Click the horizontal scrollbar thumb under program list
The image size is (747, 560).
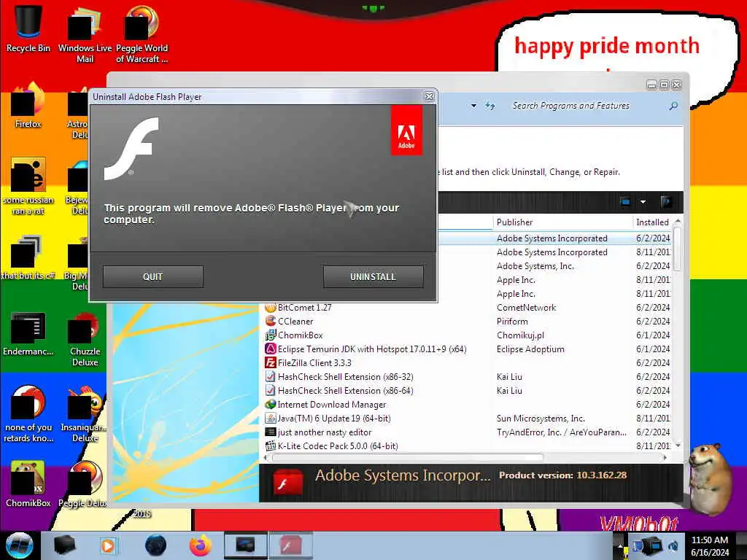pos(407,458)
